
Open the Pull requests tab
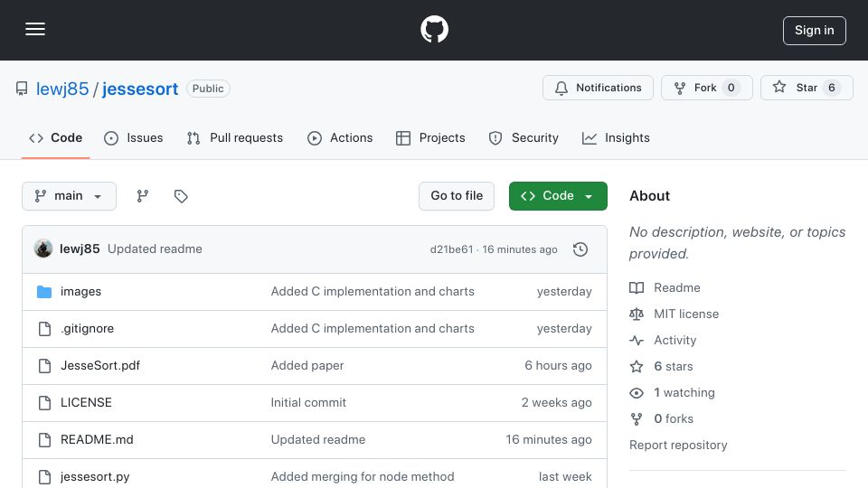tap(235, 137)
